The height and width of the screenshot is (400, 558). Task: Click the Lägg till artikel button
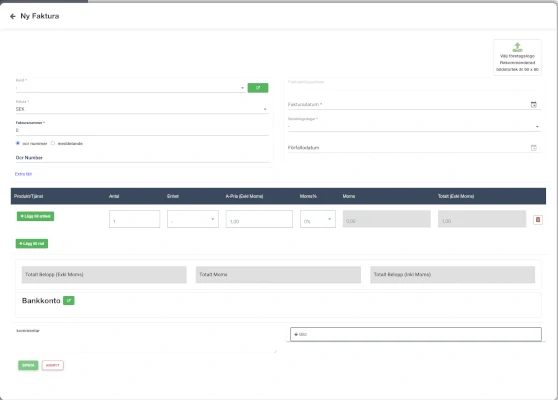coord(35,216)
